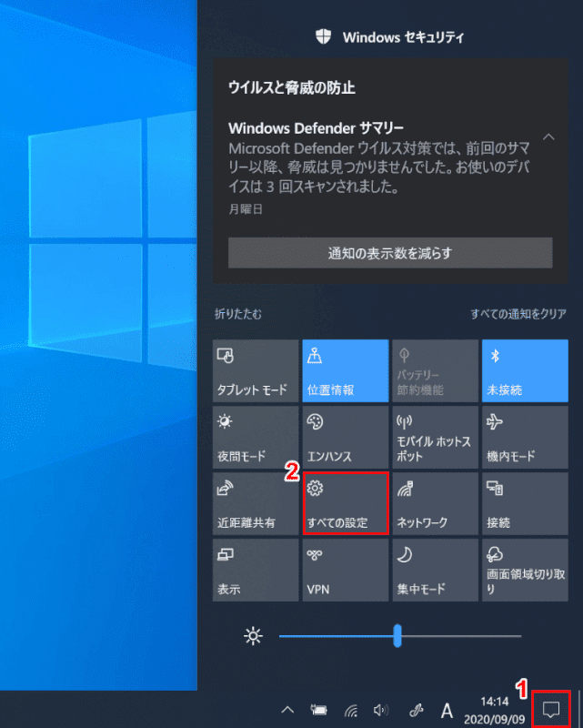Click 通知の表示数を減らす button
Image resolution: width=583 pixels, height=728 pixels.
pos(390,253)
